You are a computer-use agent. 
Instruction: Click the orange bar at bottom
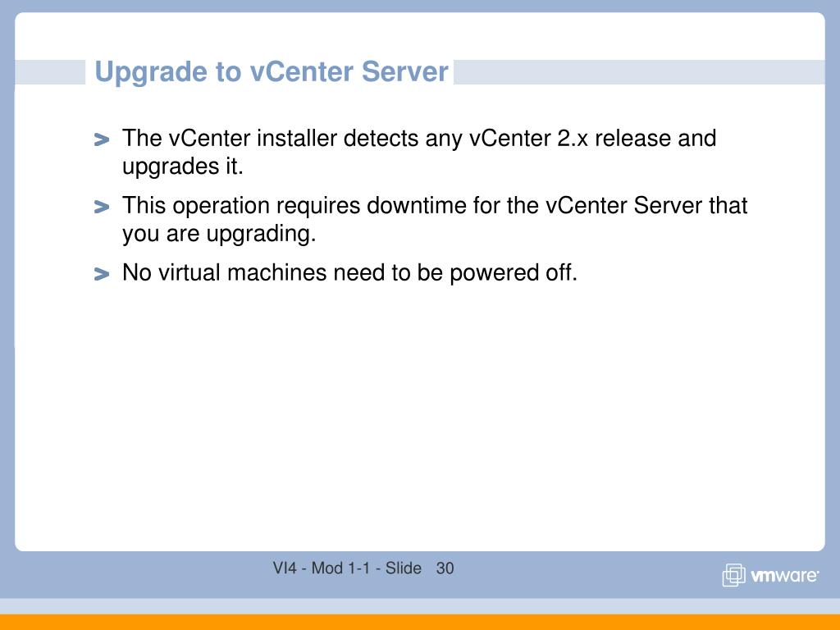(x=420, y=622)
